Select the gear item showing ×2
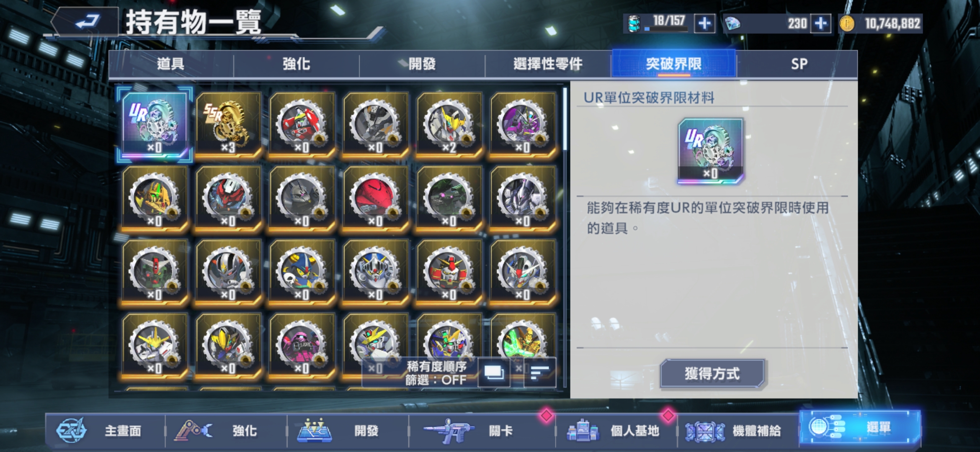 click(449, 124)
